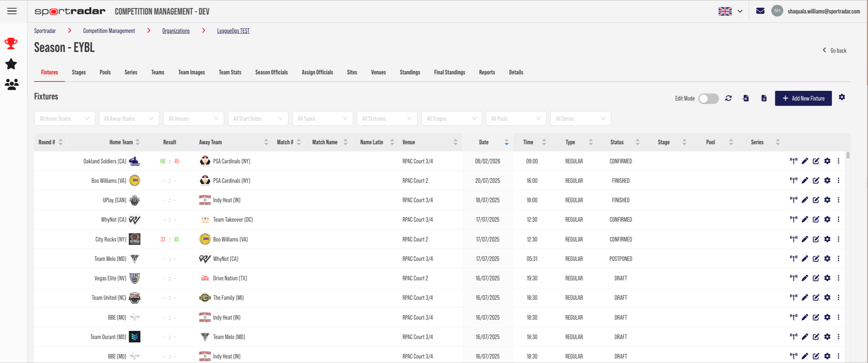The height and width of the screenshot is (363, 868).
Task: Open the hamburger navigation menu
Action: coord(12,11)
